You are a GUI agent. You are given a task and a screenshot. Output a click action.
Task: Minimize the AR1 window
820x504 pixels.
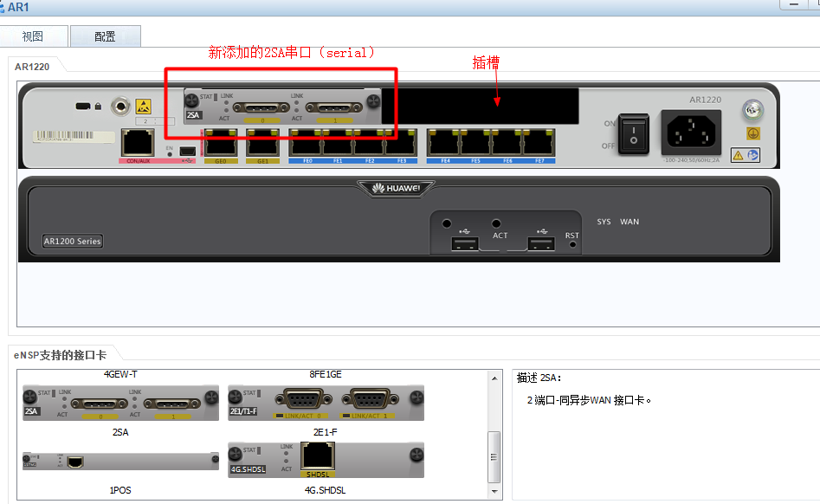click(794, 4)
